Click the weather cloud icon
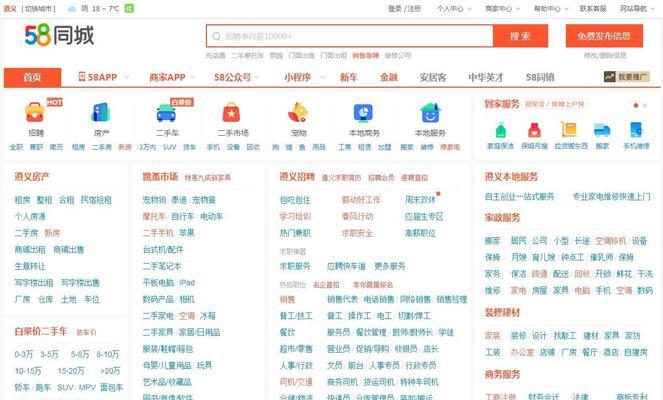The height and width of the screenshot is (400, 663). [x=72, y=8]
